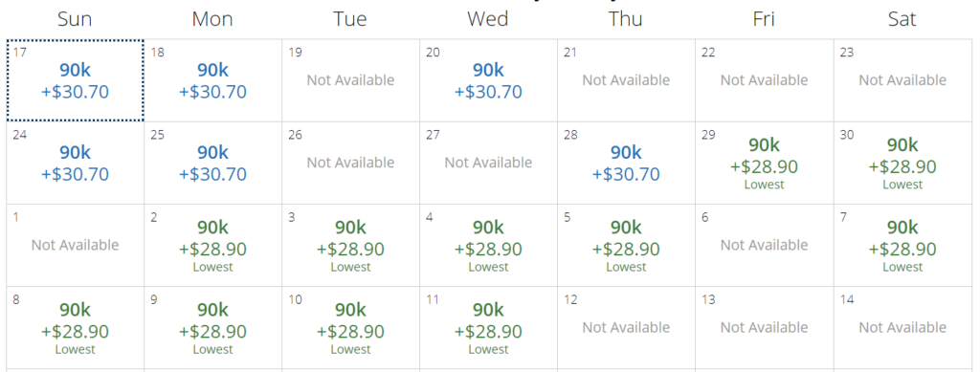Select Tuesday the 10th Lowest fare
The height and width of the screenshot is (372, 980).
pyautogui.click(x=350, y=328)
